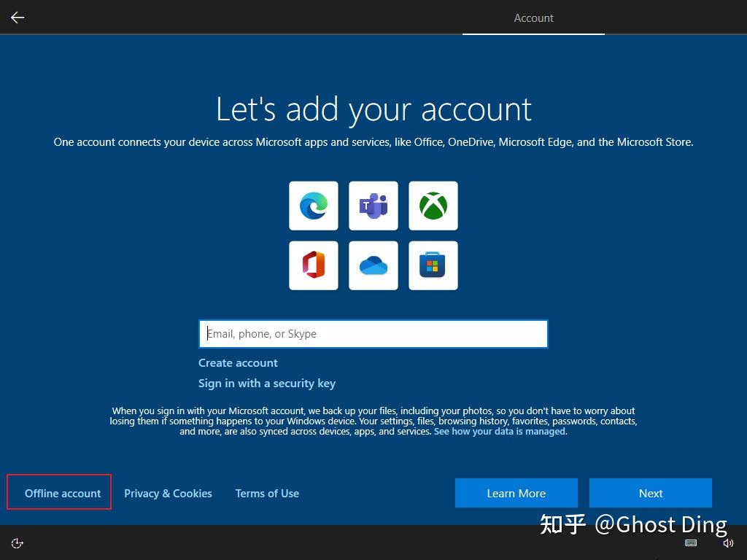Screen dimensions: 747x560
Task: Open Privacy & Cookies
Action: point(168,493)
